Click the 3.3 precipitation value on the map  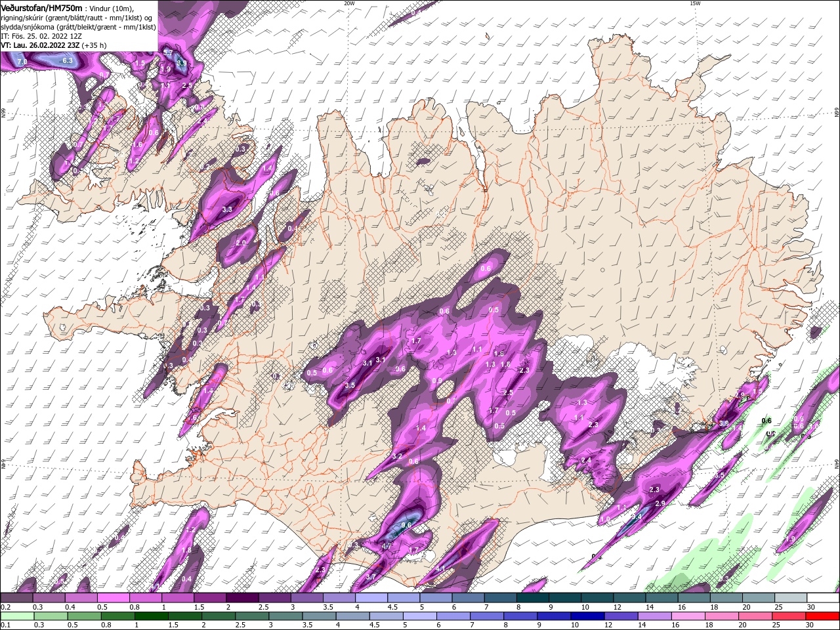point(228,209)
